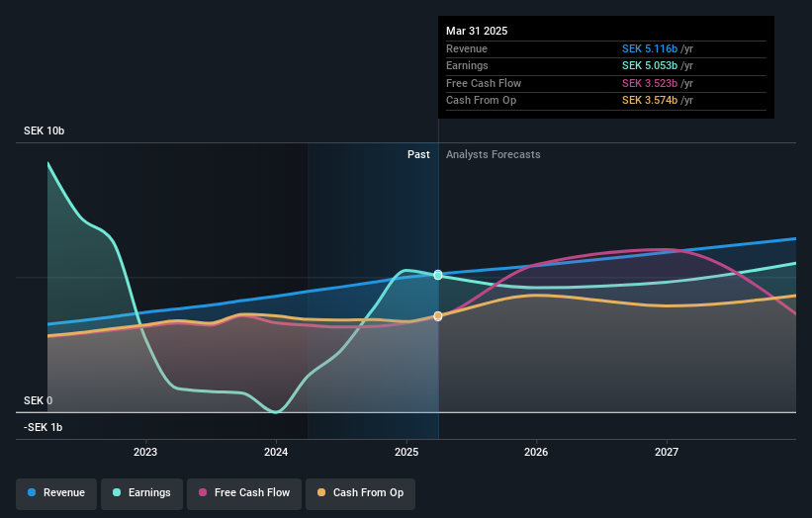Click the pink Free Cash Flow legend dot
The image size is (812, 518).
pos(203,492)
